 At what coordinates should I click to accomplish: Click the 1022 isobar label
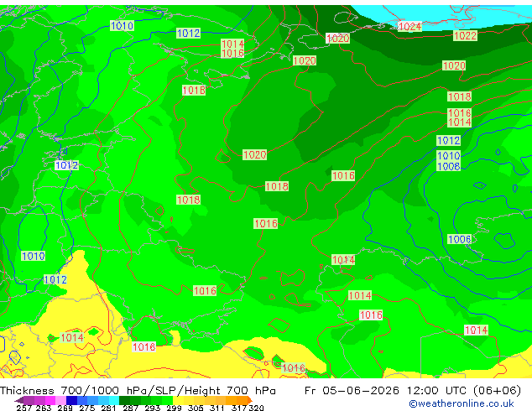pyautogui.click(x=465, y=35)
